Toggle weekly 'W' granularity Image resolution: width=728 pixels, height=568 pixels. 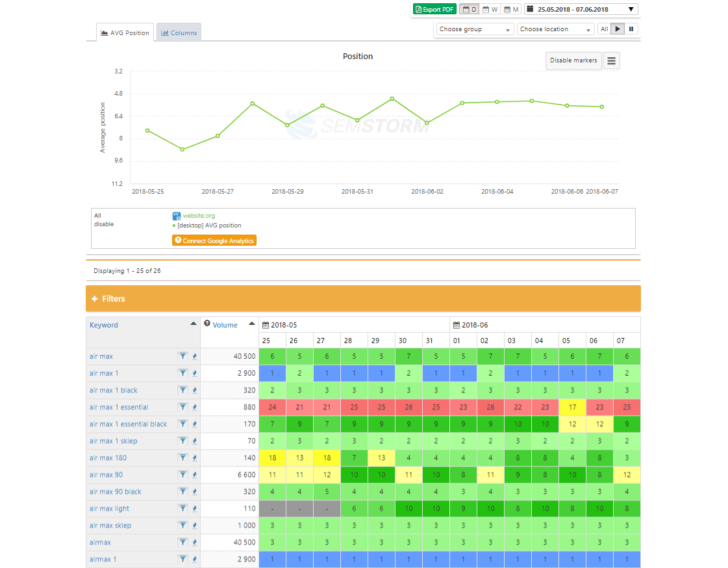point(490,10)
